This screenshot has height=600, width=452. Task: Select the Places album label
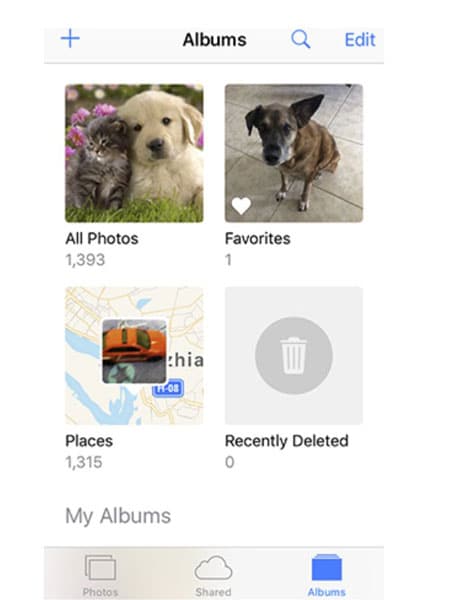[x=89, y=441]
